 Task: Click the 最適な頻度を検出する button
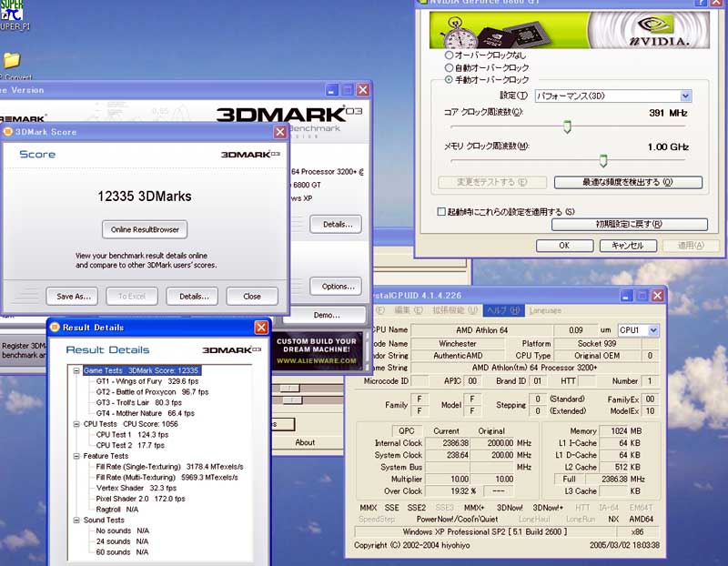click(628, 182)
